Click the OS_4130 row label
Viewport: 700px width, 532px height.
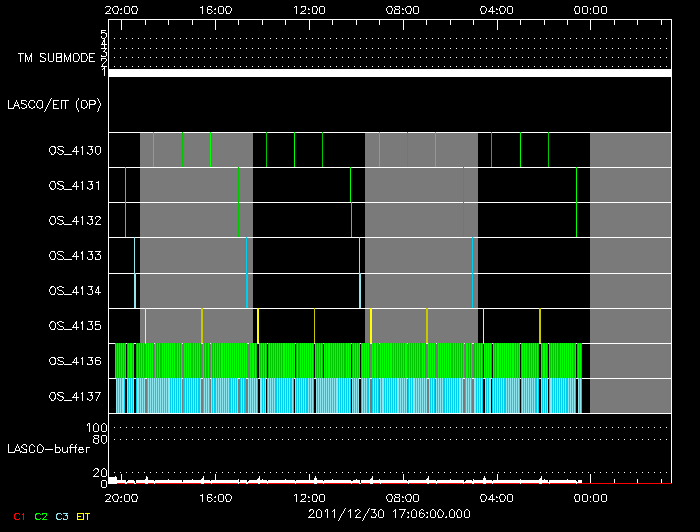click(74, 151)
